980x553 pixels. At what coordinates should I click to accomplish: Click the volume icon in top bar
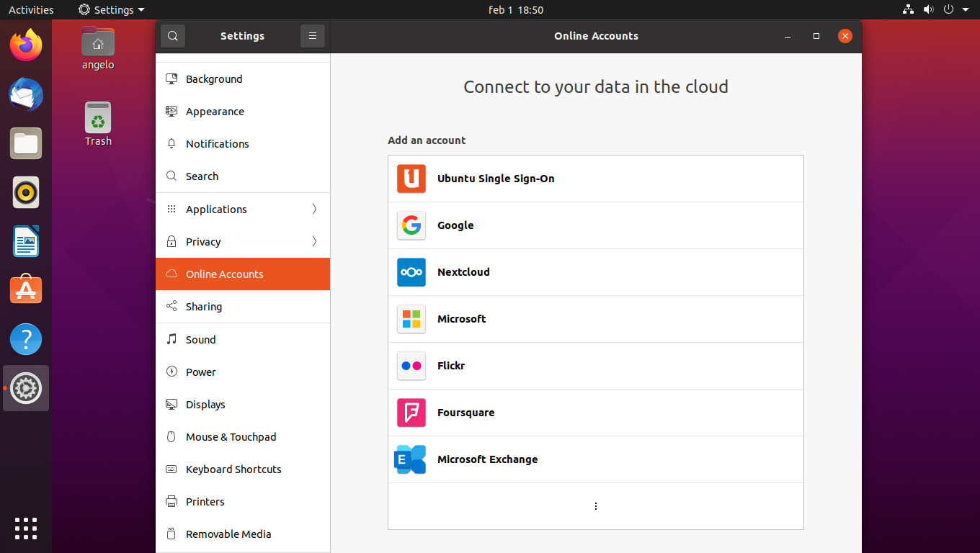[x=929, y=10]
